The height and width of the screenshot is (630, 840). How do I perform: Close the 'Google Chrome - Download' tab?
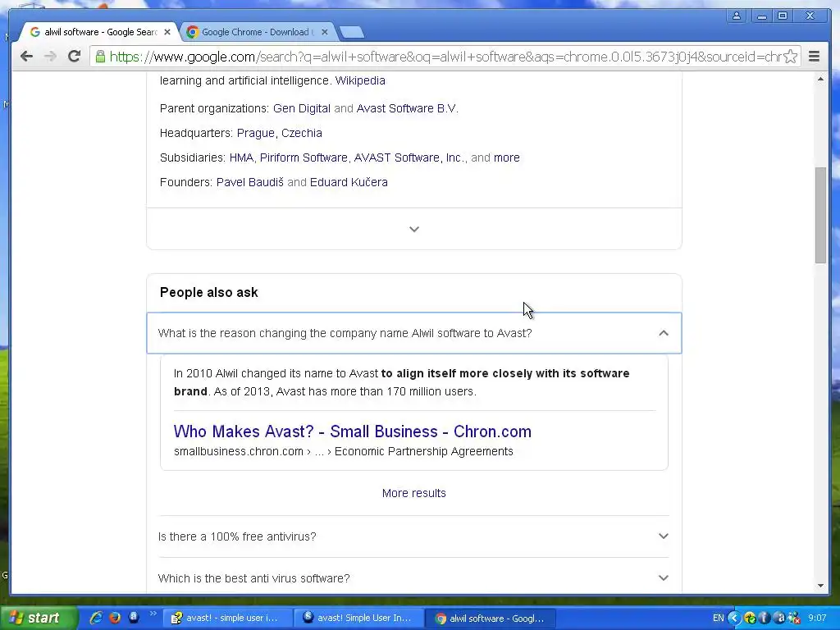tap(324, 32)
